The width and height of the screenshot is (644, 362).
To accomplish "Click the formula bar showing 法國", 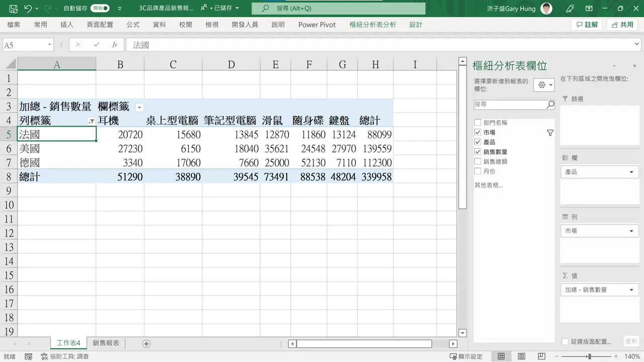I will [382, 45].
